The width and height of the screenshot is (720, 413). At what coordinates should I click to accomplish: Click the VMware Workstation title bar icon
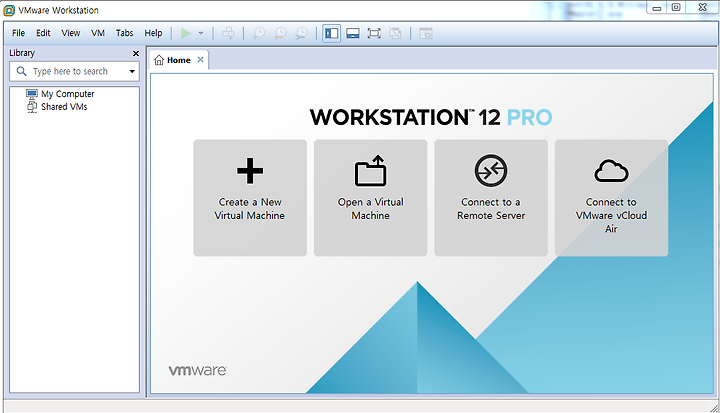[x=9, y=10]
